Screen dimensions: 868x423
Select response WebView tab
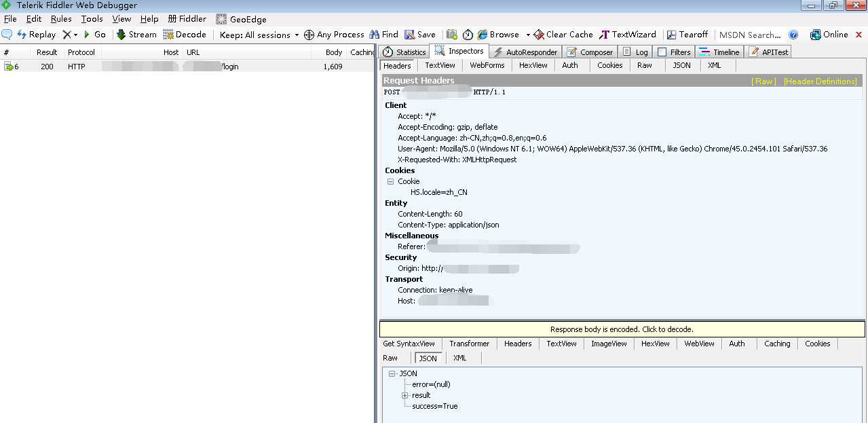point(699,344)
